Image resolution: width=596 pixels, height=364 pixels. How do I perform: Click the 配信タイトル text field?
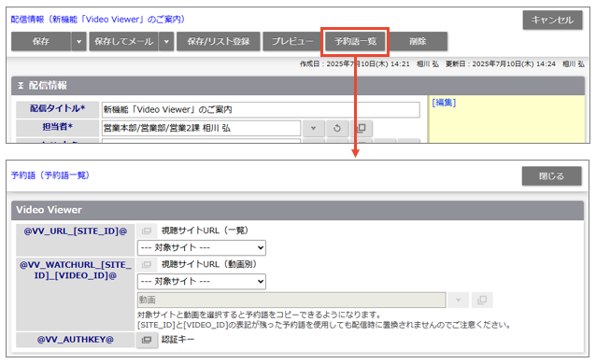pyautogui.click(x=261, y=109)
